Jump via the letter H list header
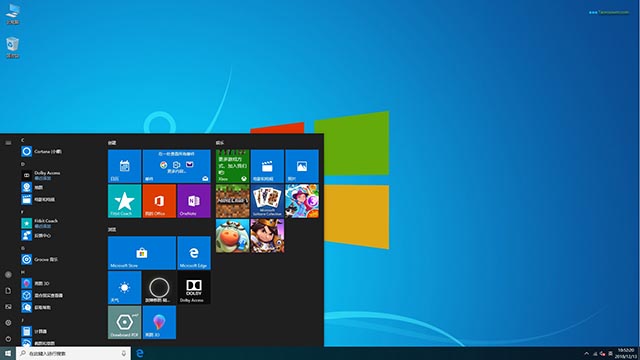Screen dimensions: 640x360 coord(23,272)
